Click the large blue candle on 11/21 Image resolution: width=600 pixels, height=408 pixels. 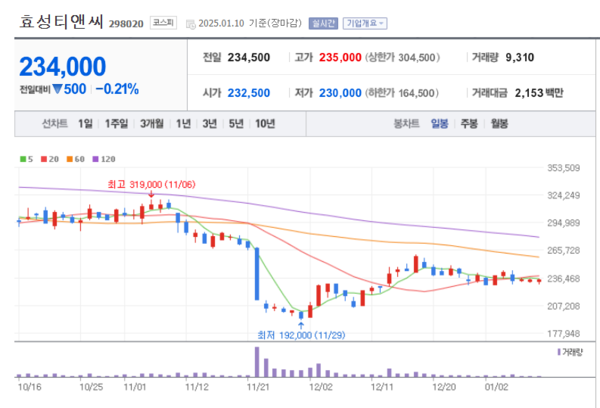pos(257,274)
